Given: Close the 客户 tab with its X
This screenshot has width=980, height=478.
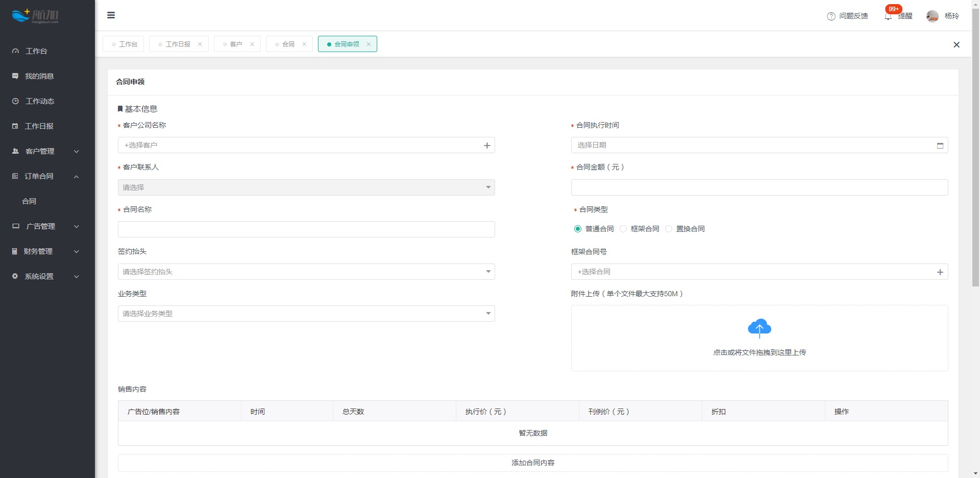Looking at the screenshot, I should 252,44.
